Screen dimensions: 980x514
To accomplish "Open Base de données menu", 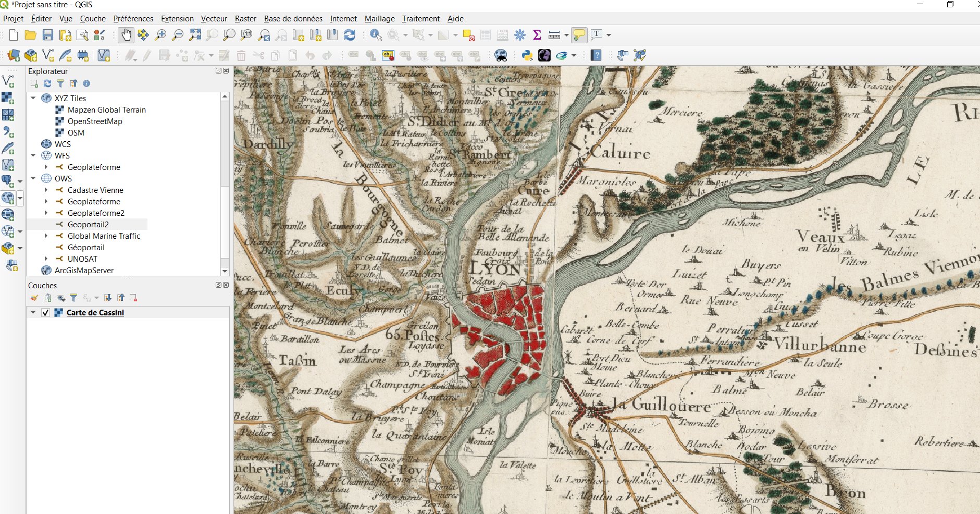I will 293,19.
